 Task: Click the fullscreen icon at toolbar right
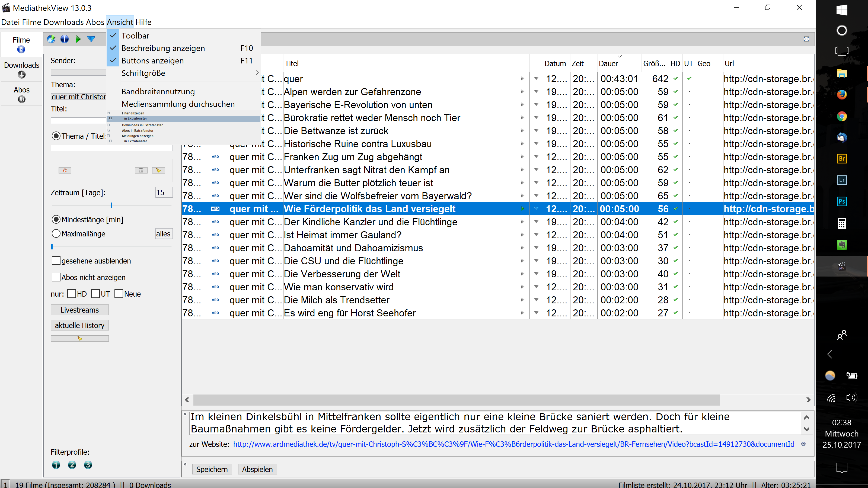click(x=806, y=39)
